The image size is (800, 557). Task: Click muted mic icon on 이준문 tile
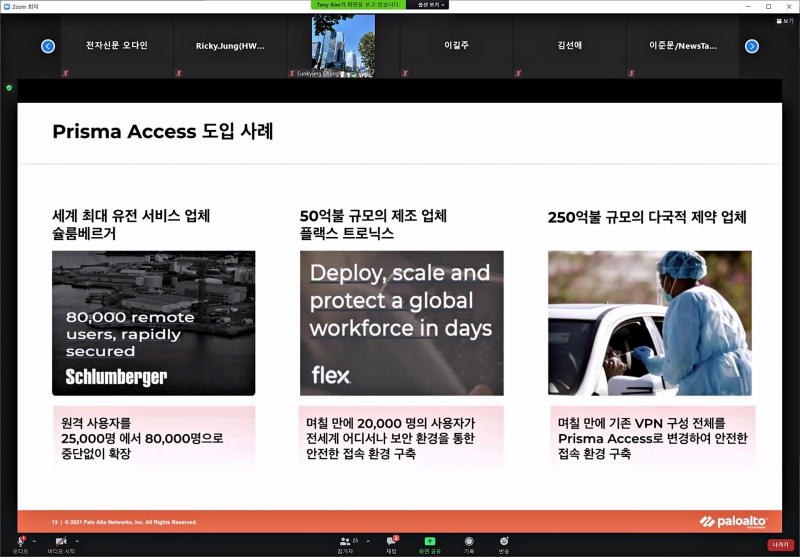(632, 73)
